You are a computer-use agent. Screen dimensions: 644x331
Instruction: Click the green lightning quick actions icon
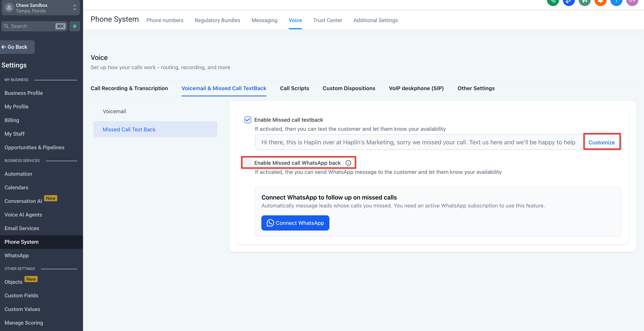click(75, 26)
